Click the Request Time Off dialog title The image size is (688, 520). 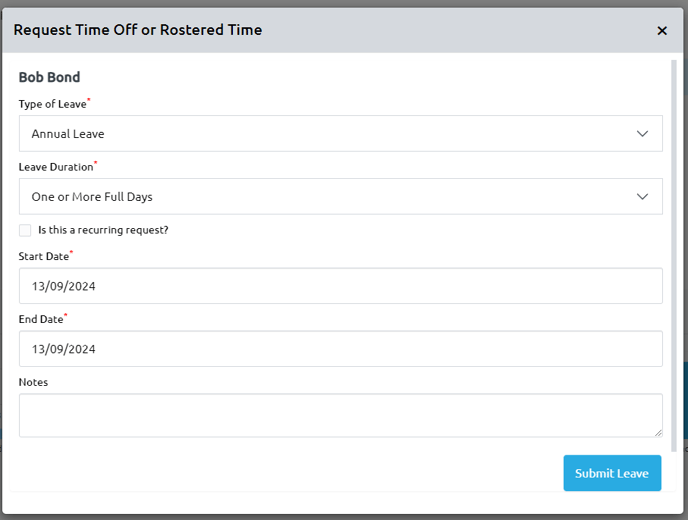[138, 30]
